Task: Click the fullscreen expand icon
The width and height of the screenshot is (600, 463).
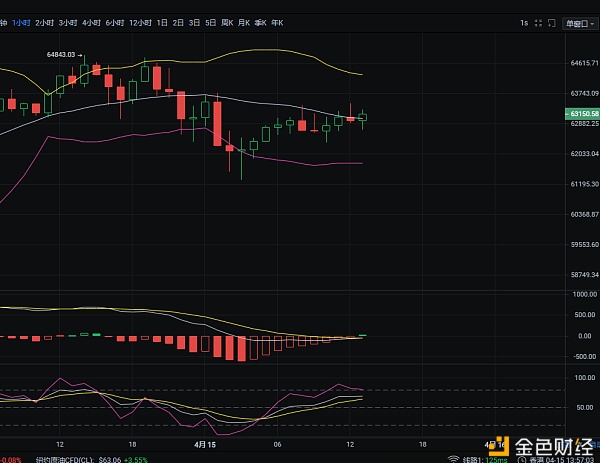Action: point(536,22)
